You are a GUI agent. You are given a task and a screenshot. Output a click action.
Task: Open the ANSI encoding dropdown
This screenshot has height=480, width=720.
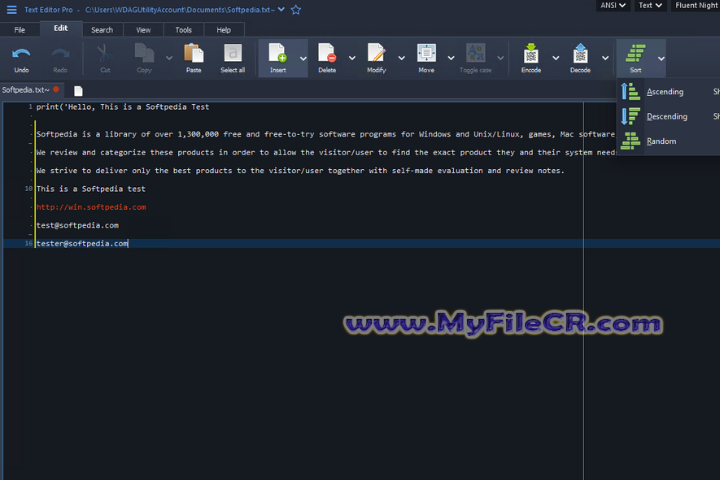pos(613,6)
